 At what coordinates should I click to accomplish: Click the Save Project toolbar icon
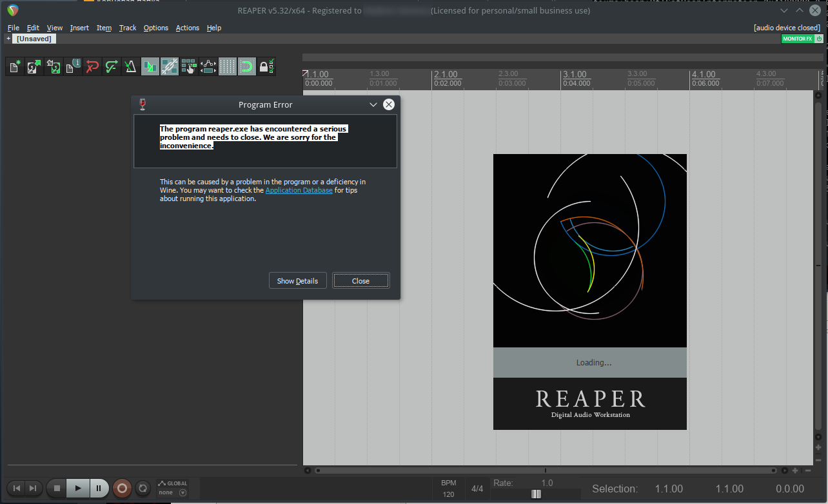(54, 66)
